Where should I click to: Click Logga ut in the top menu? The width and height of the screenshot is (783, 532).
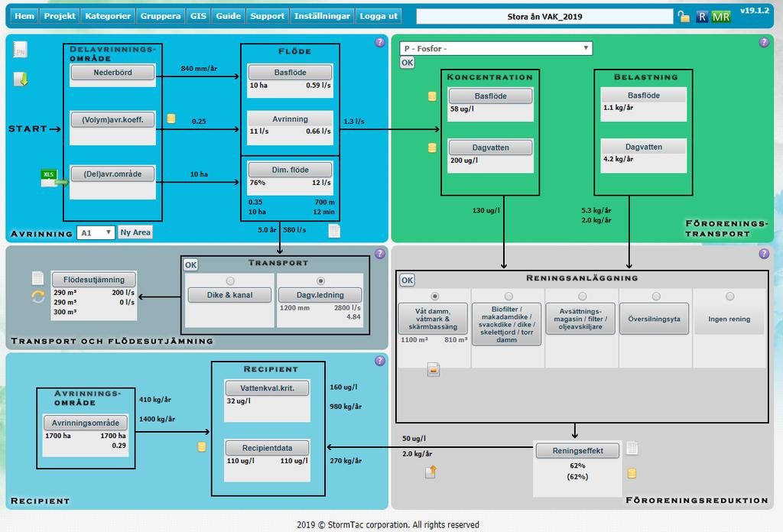coord(379,16)
